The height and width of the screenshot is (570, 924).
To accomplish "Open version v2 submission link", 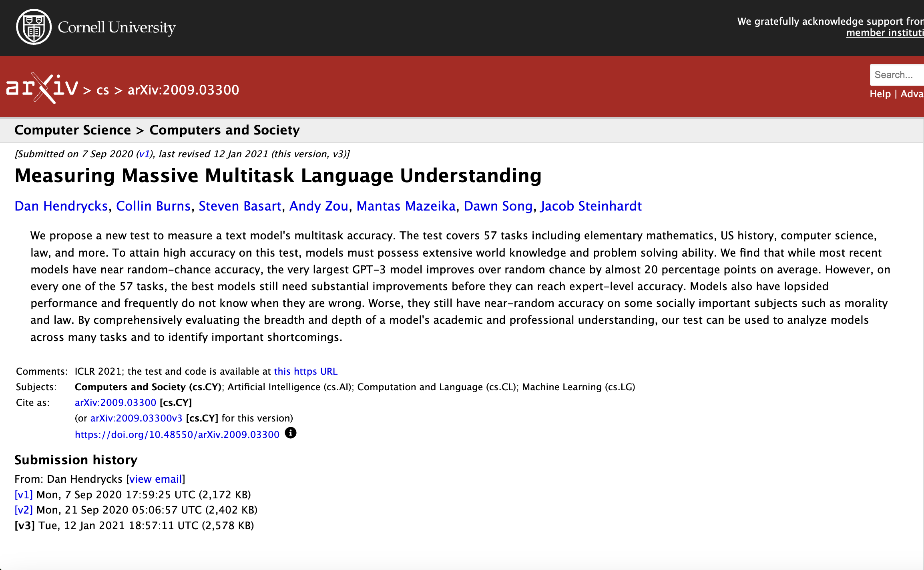I will coord(23,510).
